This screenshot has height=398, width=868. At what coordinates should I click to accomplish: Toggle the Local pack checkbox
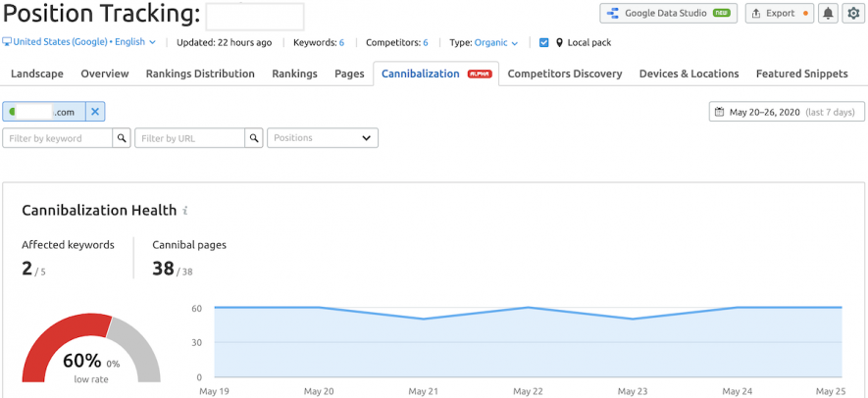pyautogui.click(x=543, y=42)
